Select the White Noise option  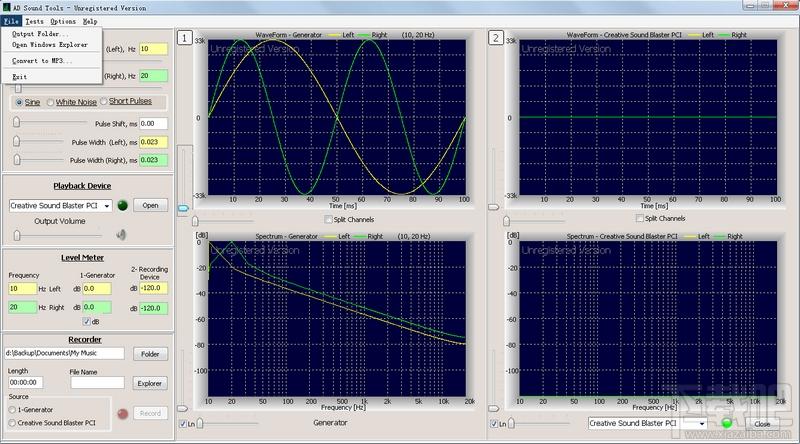50,103
